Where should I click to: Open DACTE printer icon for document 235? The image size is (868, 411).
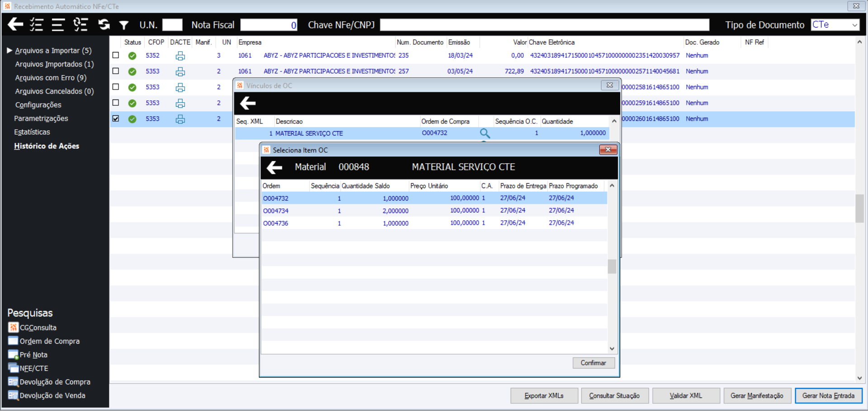180,56
